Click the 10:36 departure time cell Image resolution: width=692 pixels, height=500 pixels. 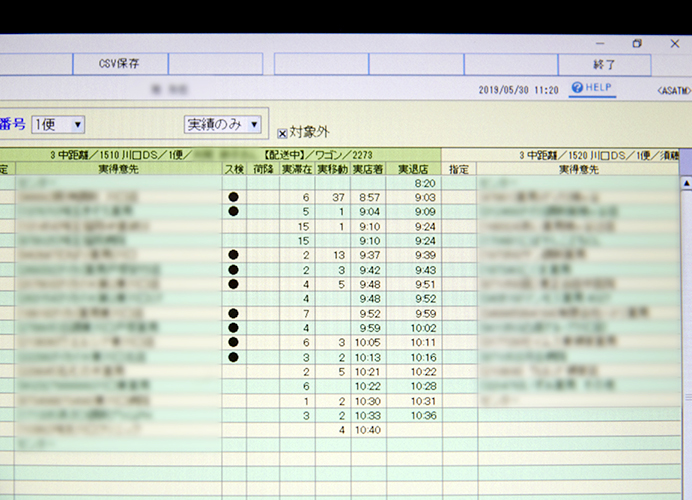pos(422,415)
